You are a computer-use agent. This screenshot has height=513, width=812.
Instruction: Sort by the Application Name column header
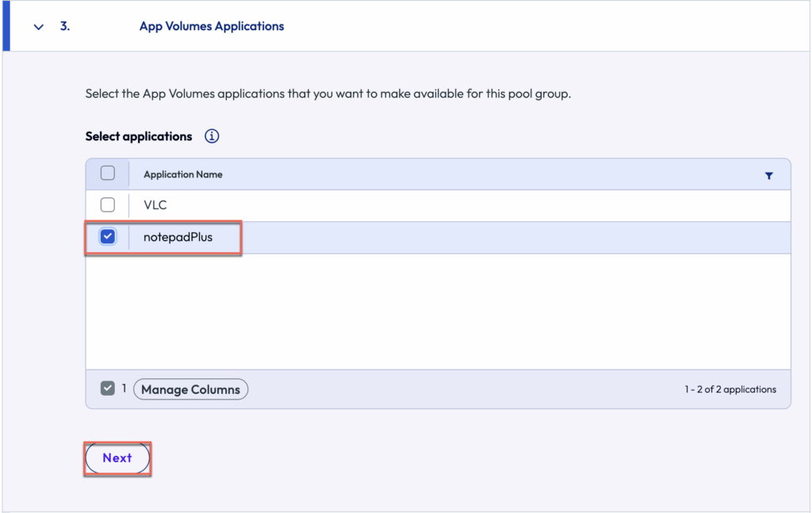click(x=183, y=174)
